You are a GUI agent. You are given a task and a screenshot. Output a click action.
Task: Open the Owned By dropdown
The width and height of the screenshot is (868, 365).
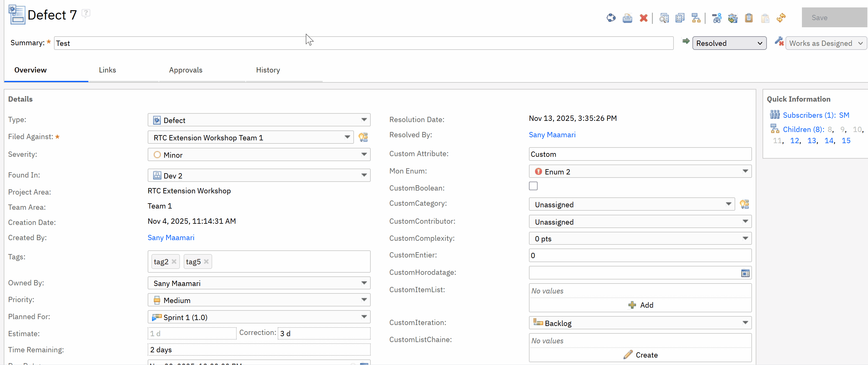tap(259, 283)
